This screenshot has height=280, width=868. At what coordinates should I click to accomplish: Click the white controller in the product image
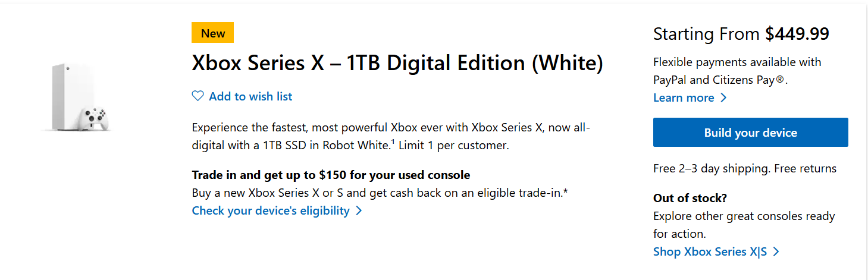(95, 116)
